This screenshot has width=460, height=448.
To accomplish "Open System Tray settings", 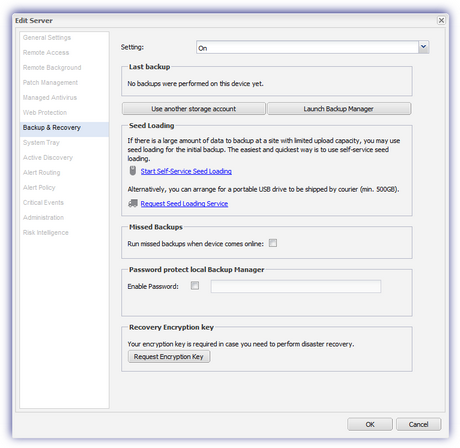I will click(x=41, y=143).
